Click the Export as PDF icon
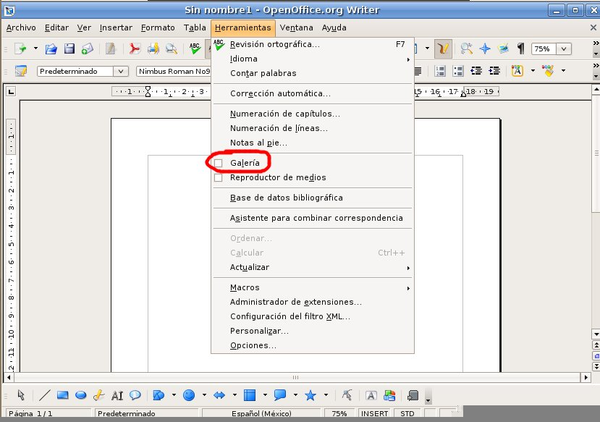The image size is (600, 422). tap(133, 48)
